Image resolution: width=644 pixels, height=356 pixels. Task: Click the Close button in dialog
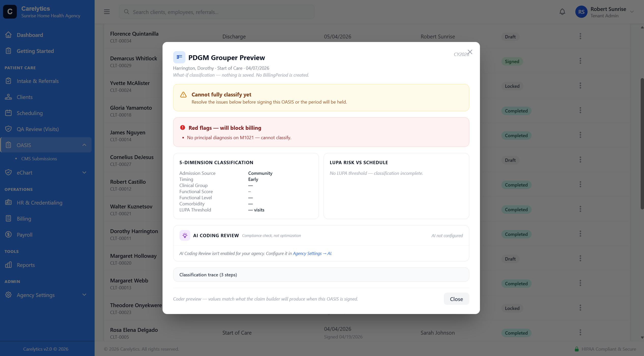456,299
